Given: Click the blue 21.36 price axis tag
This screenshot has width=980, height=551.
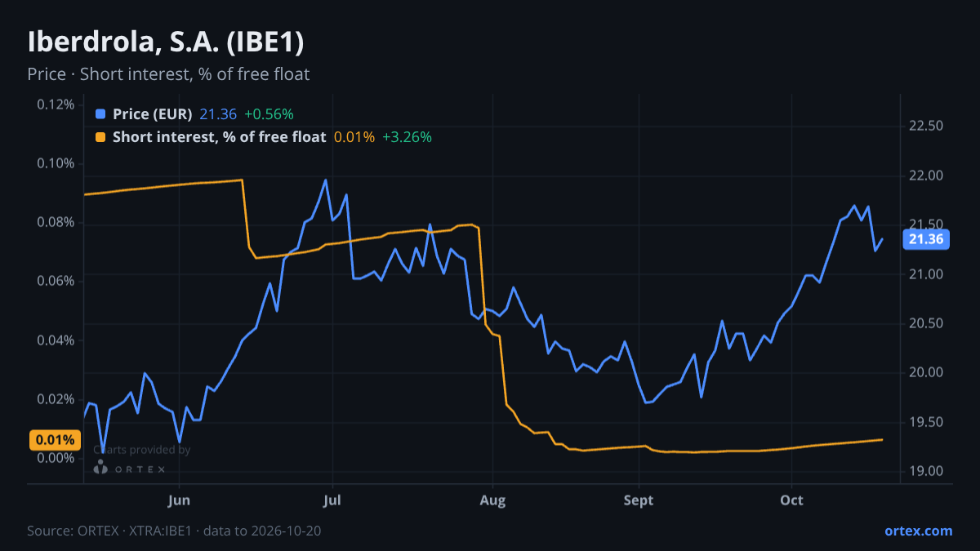Looking at the screenshot, I should click(x=926, y=239).
